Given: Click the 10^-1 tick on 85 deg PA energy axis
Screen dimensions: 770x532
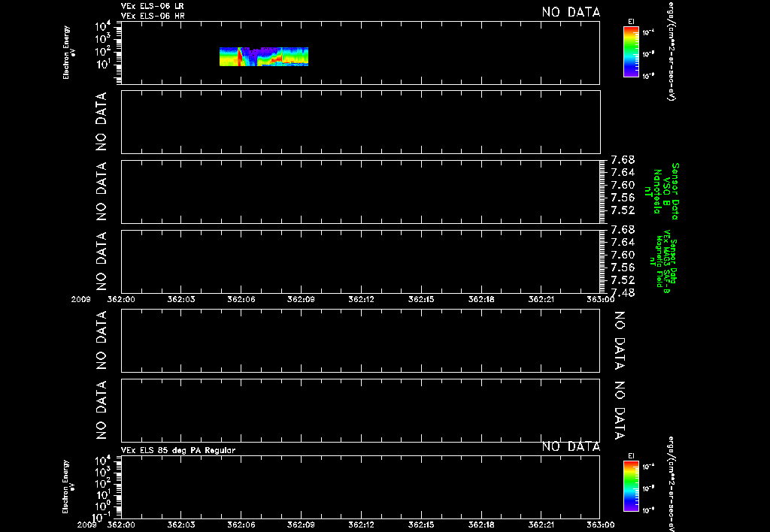Looking at the screenshot, I should tap(102, 517).
